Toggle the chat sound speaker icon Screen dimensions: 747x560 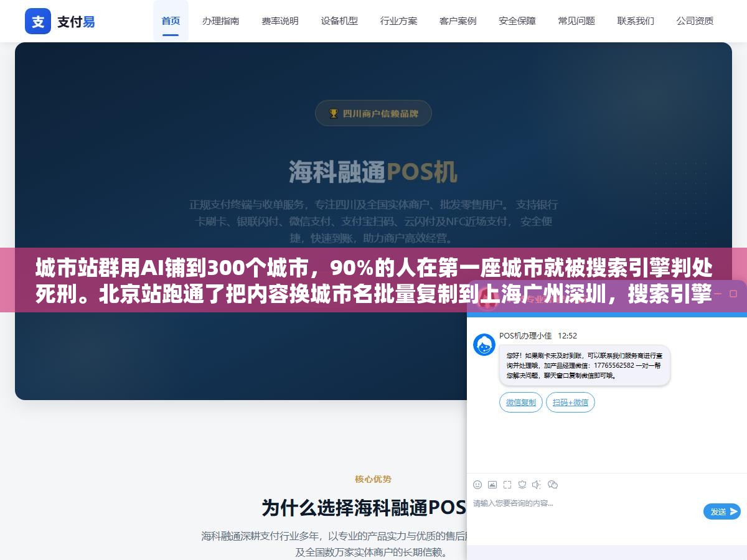pos(537,485)
